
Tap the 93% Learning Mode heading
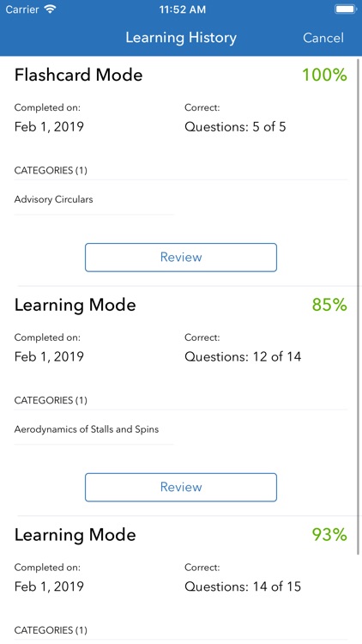75,535
